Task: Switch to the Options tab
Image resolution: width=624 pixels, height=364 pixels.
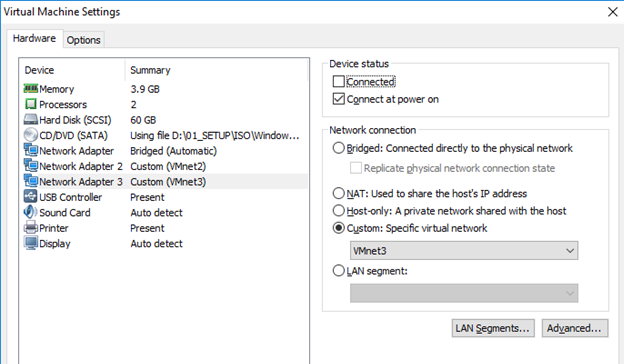Action: coord(84,40)
